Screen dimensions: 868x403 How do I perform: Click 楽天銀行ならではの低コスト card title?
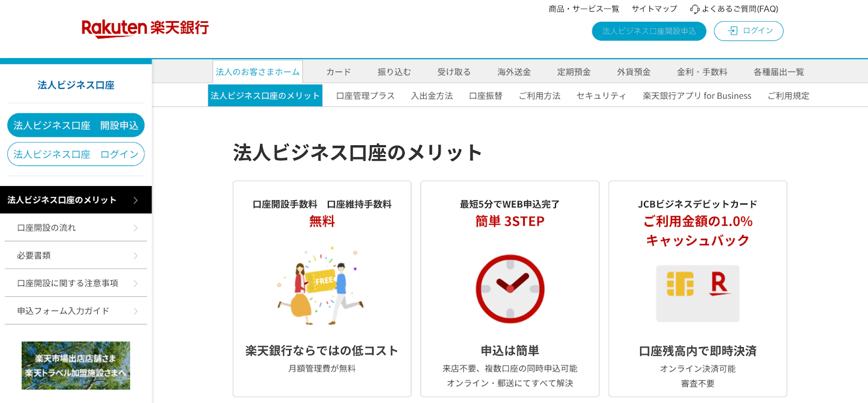point(322,350)
